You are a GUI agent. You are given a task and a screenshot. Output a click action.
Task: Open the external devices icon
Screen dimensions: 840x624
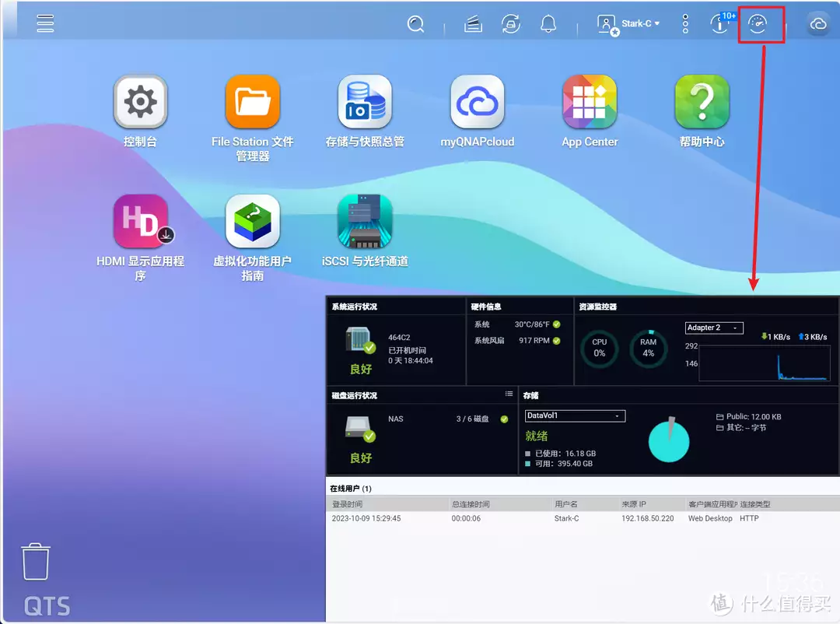(x=510, y=24)
